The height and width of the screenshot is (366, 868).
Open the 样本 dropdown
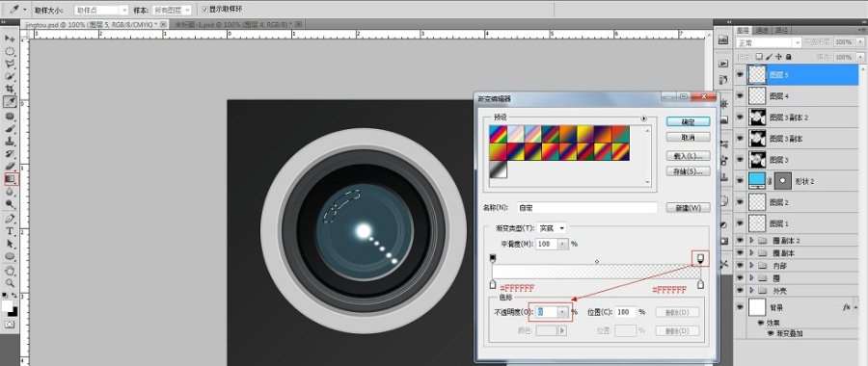[172, 10]
